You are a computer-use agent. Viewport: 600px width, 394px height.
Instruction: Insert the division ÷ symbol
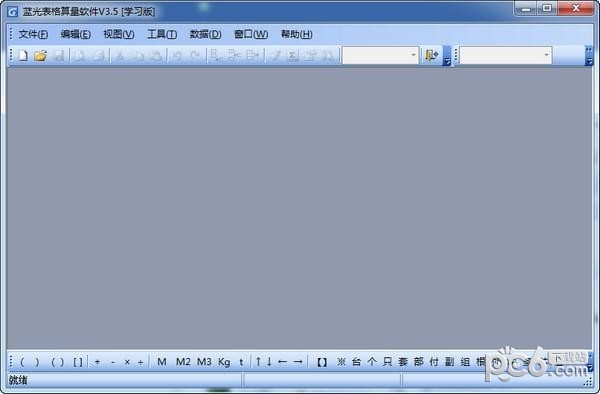tap(140, 362)
